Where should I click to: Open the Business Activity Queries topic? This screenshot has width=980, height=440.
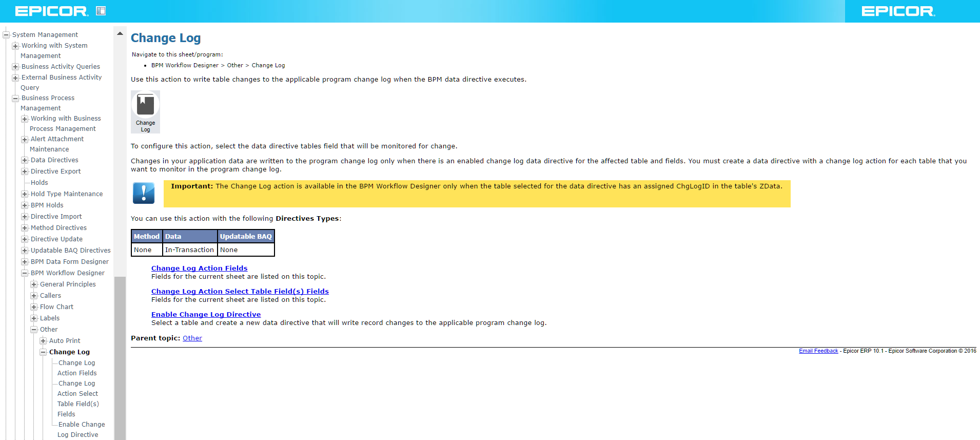pyautogui.click(x=61, y=67)
